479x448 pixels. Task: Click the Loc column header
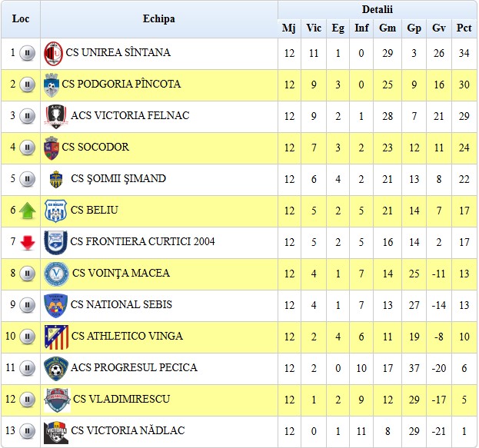(21, 18)
